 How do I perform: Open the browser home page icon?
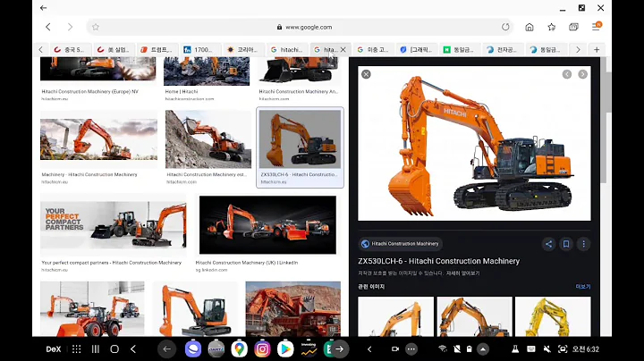(x=530, y=27)
